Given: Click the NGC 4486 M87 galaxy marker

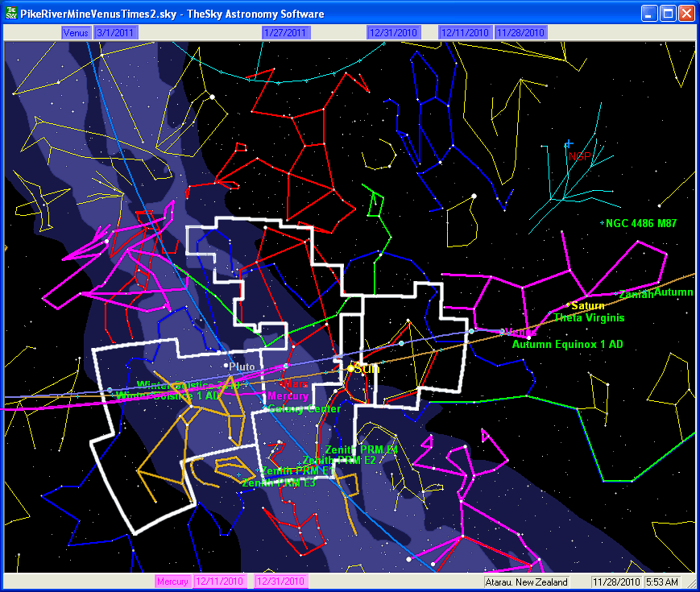Looking at the screenshot, I should click(603, 222).
